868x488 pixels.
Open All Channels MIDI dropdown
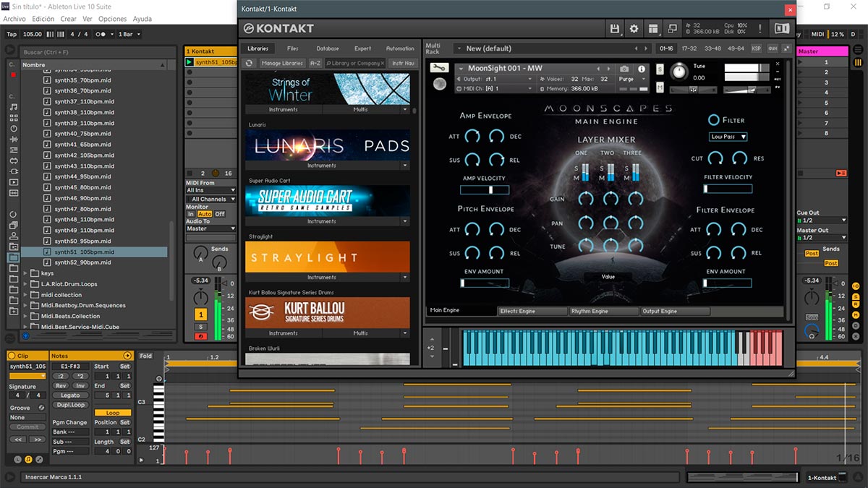210,199
